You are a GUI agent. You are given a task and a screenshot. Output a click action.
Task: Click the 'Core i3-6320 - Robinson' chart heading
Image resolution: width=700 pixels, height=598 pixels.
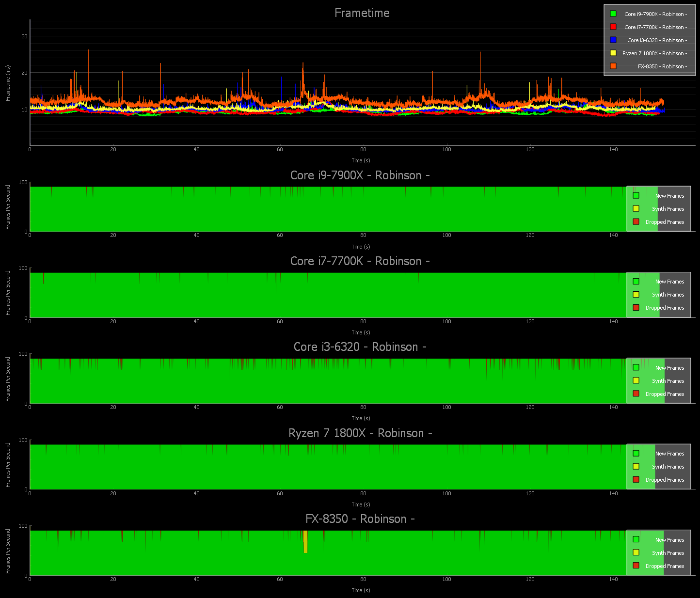click(x=360, y=347)
